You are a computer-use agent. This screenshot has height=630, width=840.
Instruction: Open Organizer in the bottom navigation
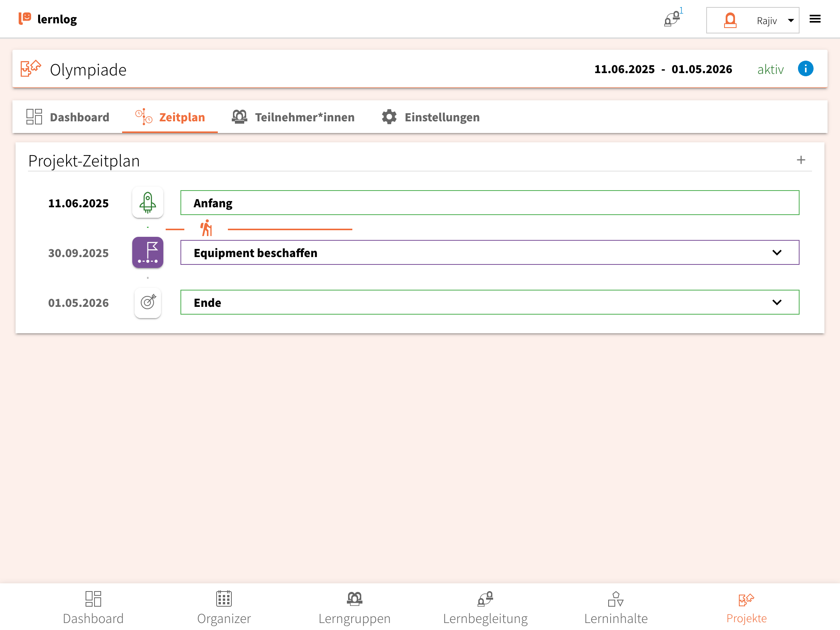click(224, 607)
